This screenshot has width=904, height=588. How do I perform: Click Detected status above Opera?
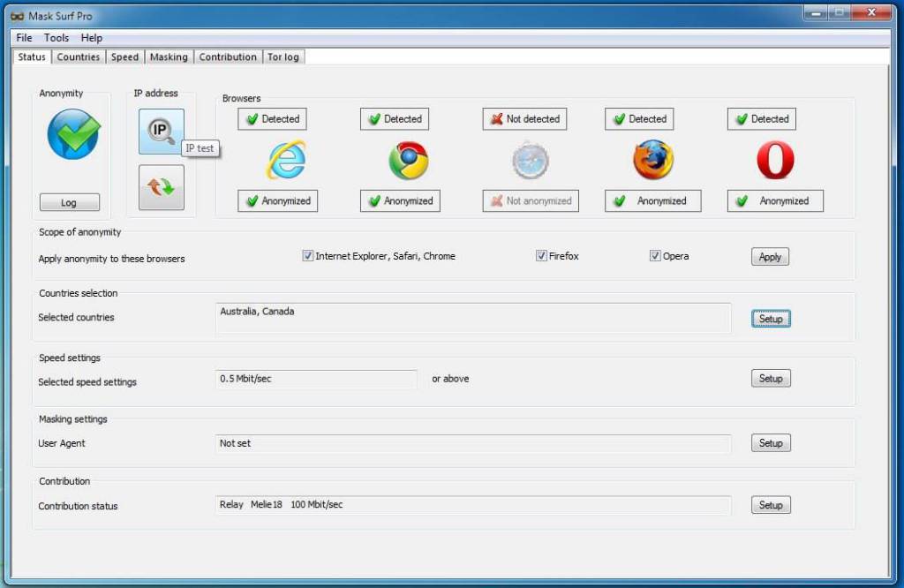762,119
